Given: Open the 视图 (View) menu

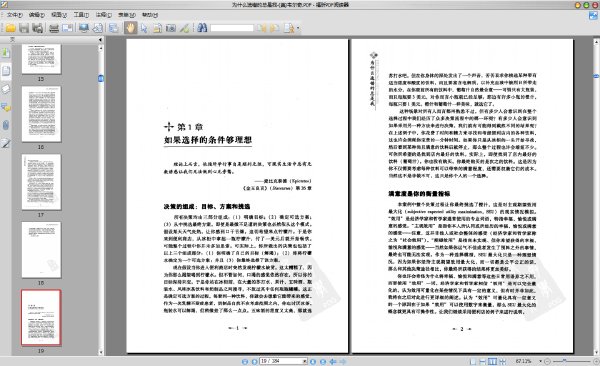Looking at the screenshot, I should (x=59, y=15).
